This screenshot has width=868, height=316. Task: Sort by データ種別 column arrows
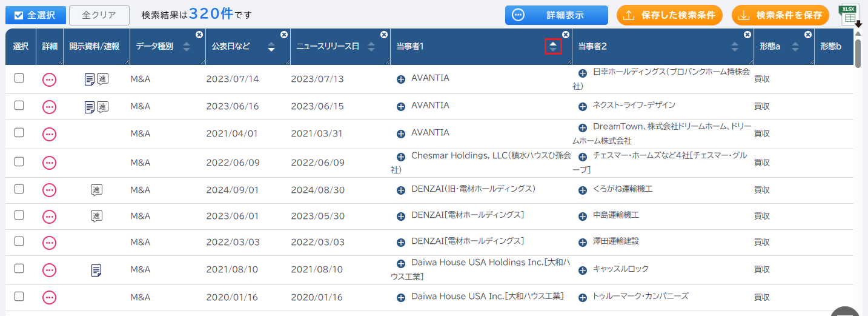[187, 47]
